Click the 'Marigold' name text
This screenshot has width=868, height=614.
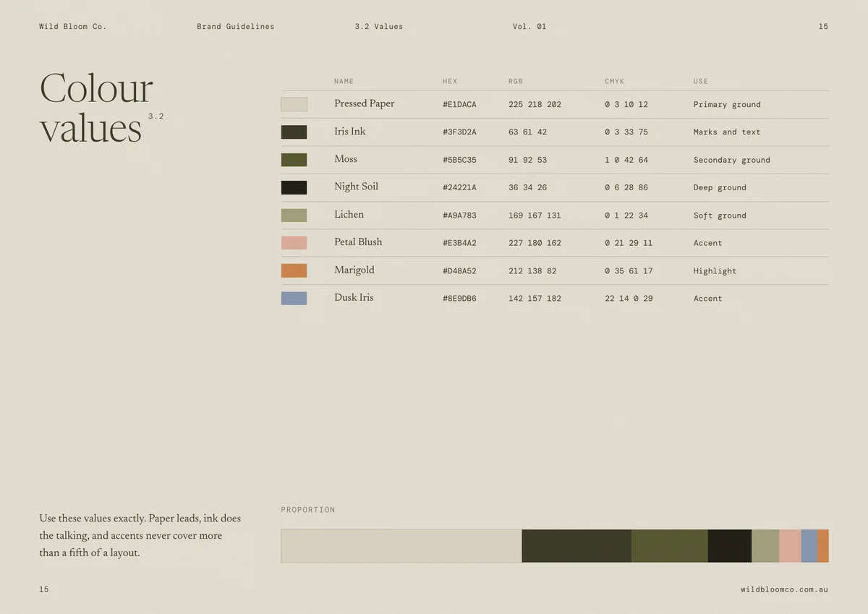[x=354, y=270]
